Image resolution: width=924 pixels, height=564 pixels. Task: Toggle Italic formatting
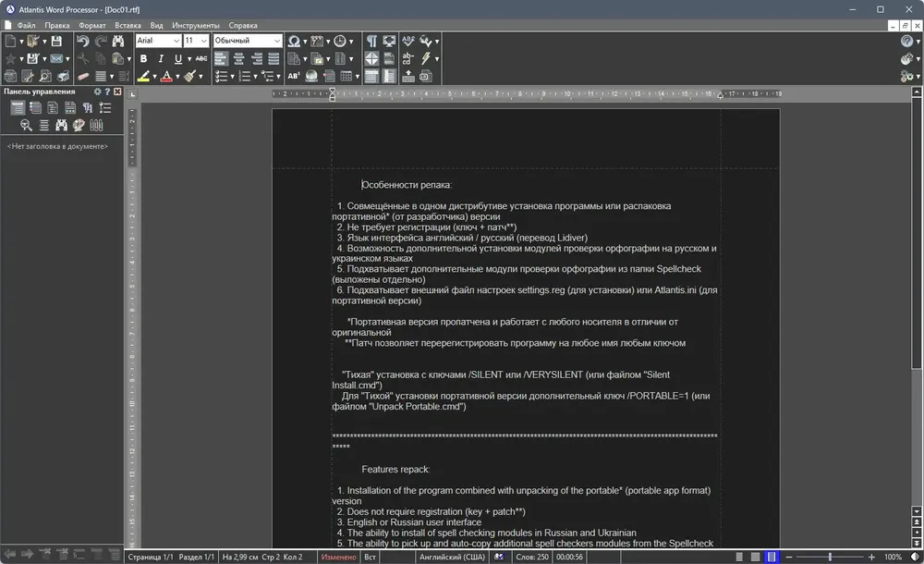(x=160, y=58)
